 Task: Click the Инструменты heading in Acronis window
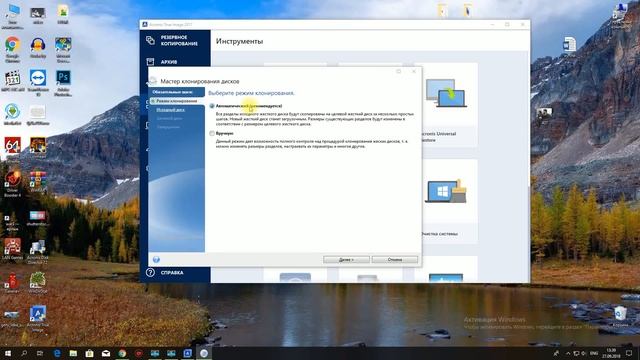tap(239, 41)
